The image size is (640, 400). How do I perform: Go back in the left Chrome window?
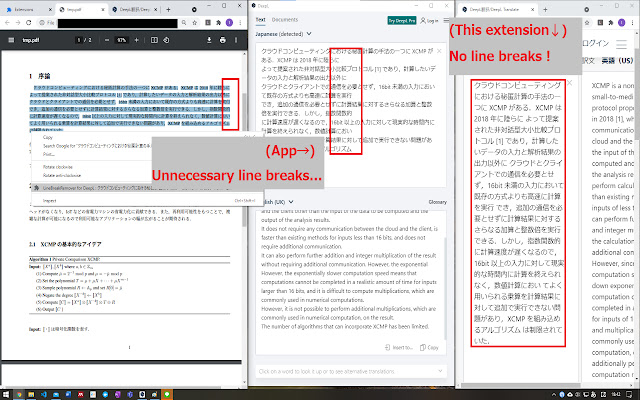pyautogui.click(x=7, y=23)
